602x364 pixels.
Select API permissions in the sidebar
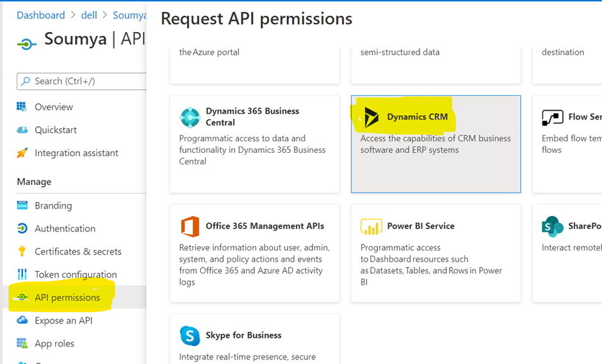(x=67, y=297)
